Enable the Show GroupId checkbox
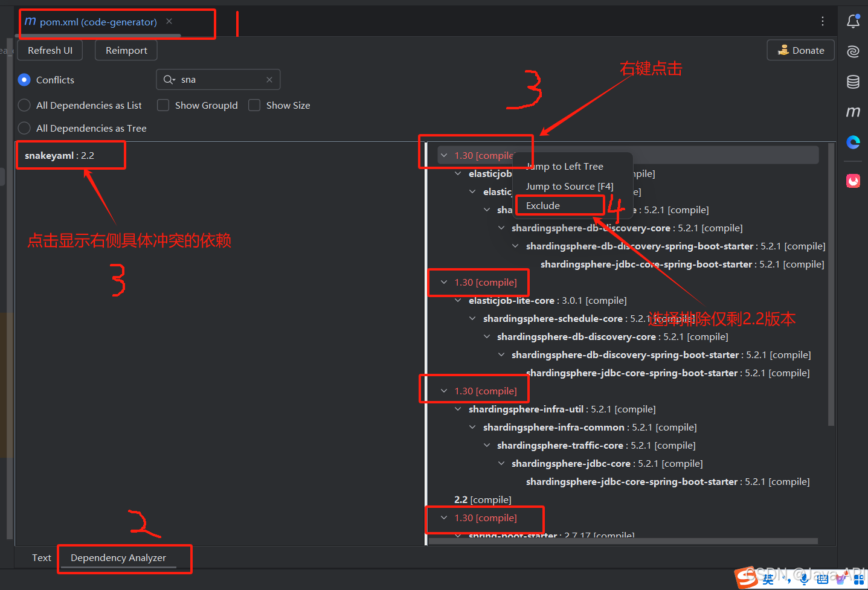 163,105
